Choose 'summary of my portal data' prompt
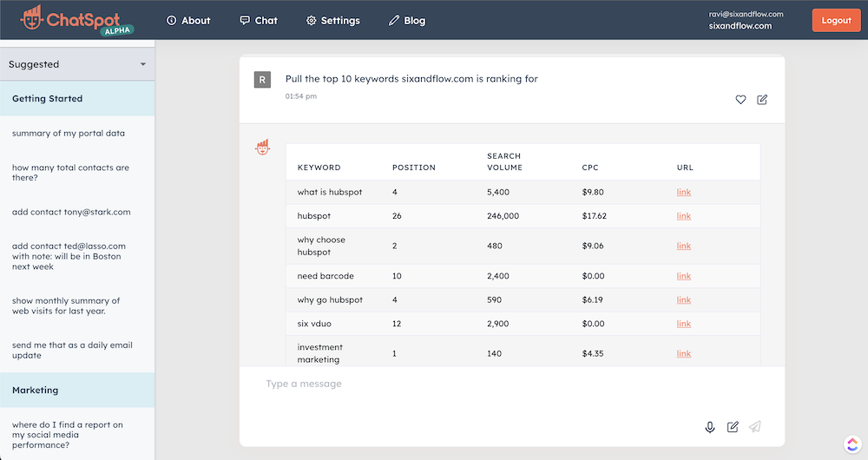868x460 pixels. pos(68,133)
